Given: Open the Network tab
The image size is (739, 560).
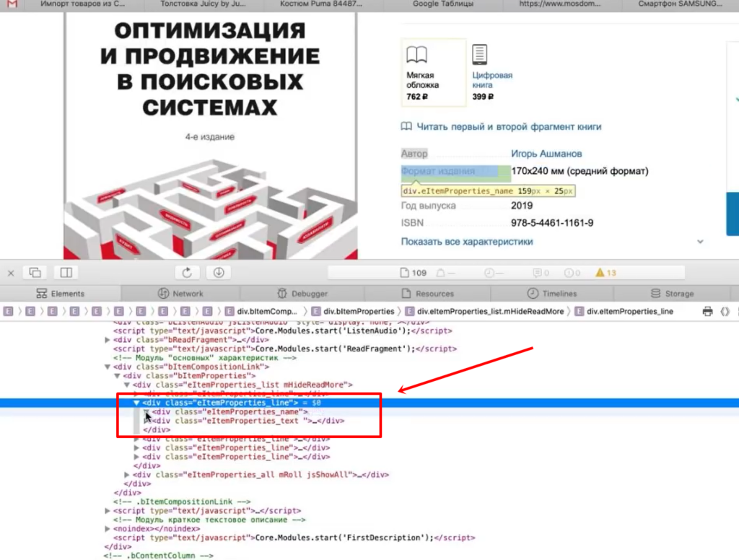Looking at the screenshot, I should pyautogui.click(x=180, y=294).
